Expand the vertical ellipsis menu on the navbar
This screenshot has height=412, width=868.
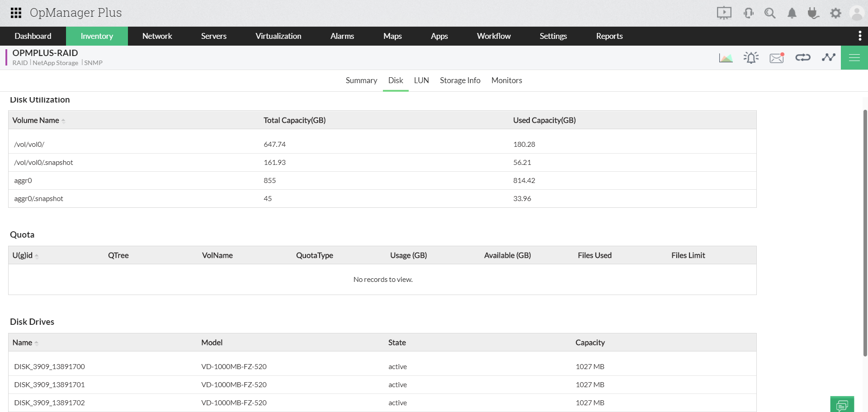[x=860, y=36]
